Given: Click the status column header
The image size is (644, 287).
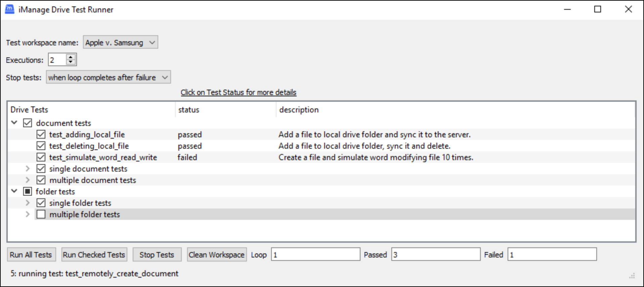Looking at the screenshot, I should tap(189, 110).
